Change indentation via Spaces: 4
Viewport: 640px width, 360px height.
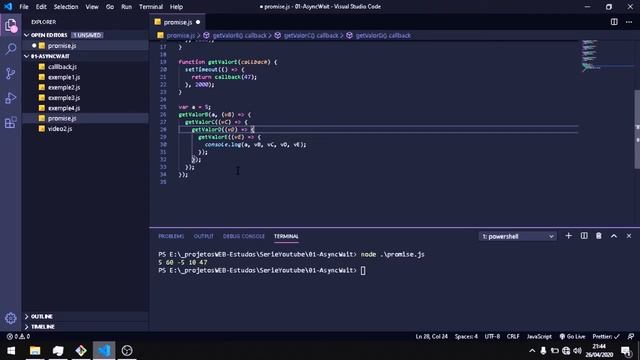pos(466,336)
